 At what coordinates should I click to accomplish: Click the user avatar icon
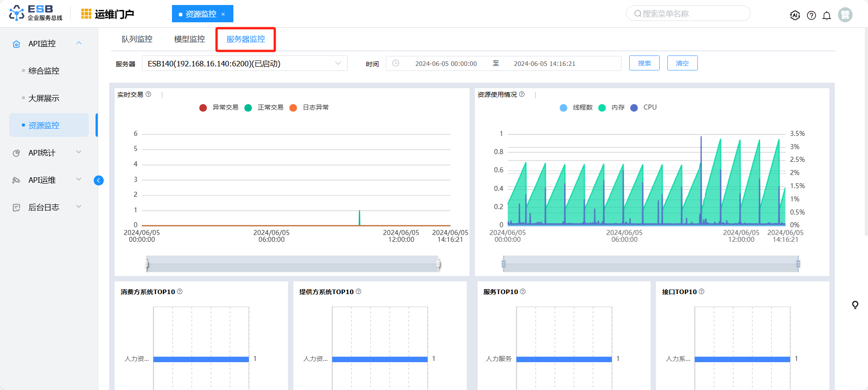pos(845,15)
